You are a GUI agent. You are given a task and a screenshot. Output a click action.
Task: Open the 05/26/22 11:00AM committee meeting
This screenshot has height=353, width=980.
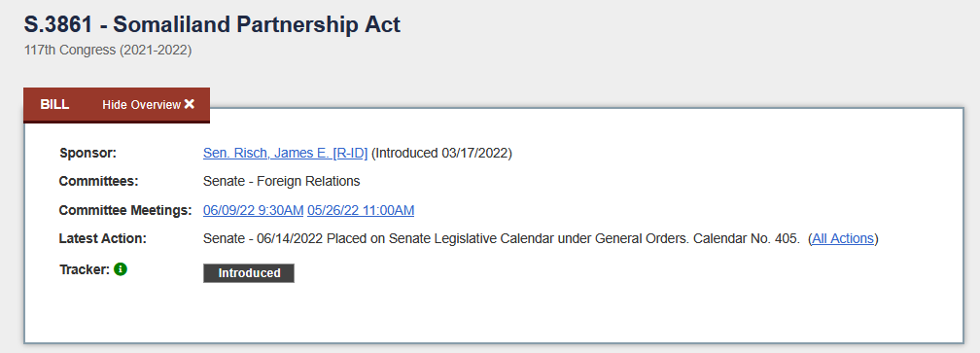click(x=361, y=211)
